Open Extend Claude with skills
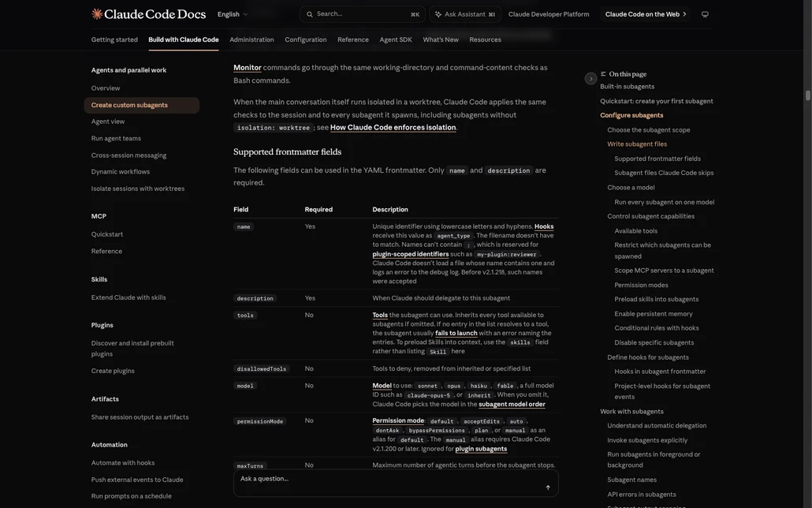Viewport: 812px width, 508px height. coord(129,297)
